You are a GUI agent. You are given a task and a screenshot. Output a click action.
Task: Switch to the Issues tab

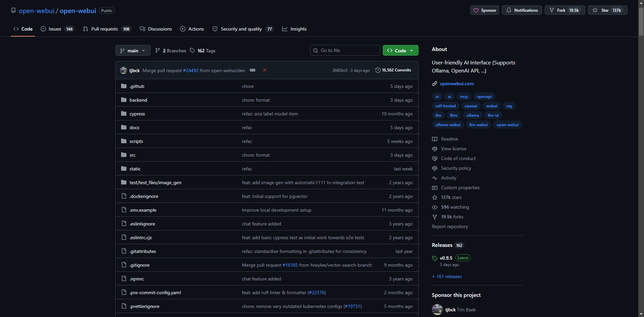click(x=57, y=29)
